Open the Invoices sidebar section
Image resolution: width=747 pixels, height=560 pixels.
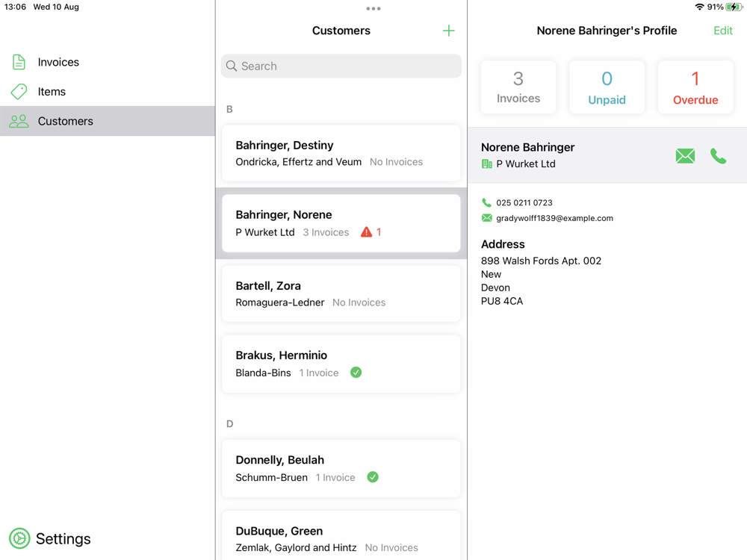[x=58, y=62]
